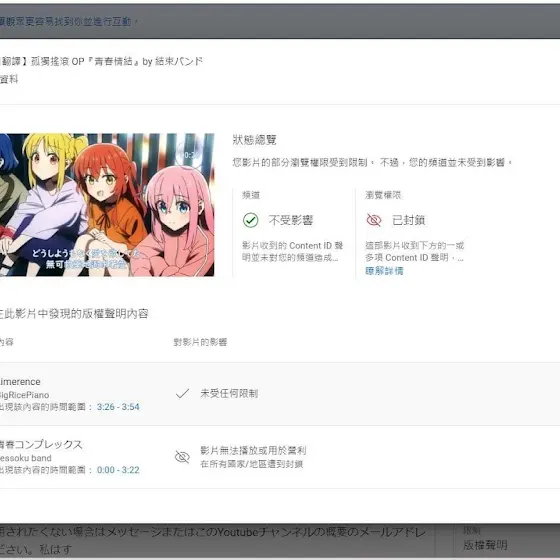The height and width of the screenshot is (560, 560).
Task: Click the kessoku band claimant name
Action: pyautogui.click(x=26, y=458)
